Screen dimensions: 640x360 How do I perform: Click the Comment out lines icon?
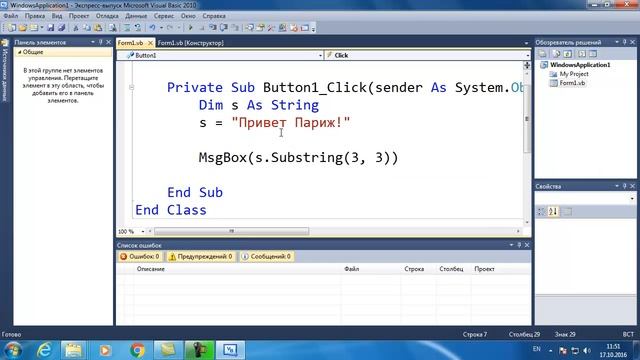(x=127, y=28)
